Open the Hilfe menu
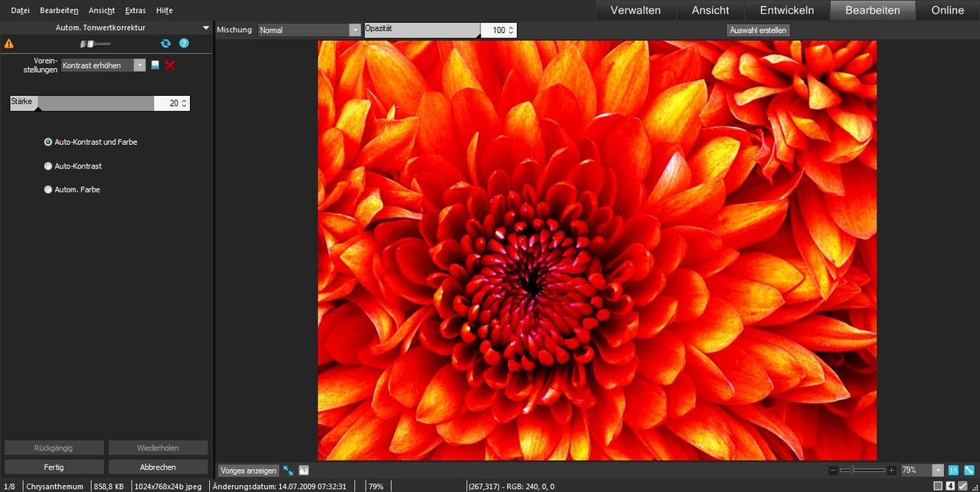This screenshot has height=492, width=980. pyautogui.click(x=164, y=11)
